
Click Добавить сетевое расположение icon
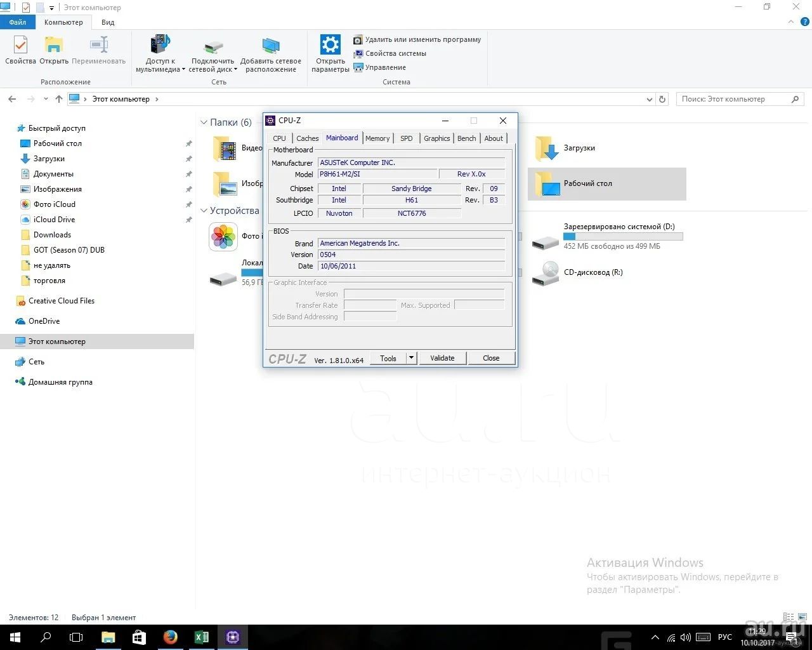271,54
